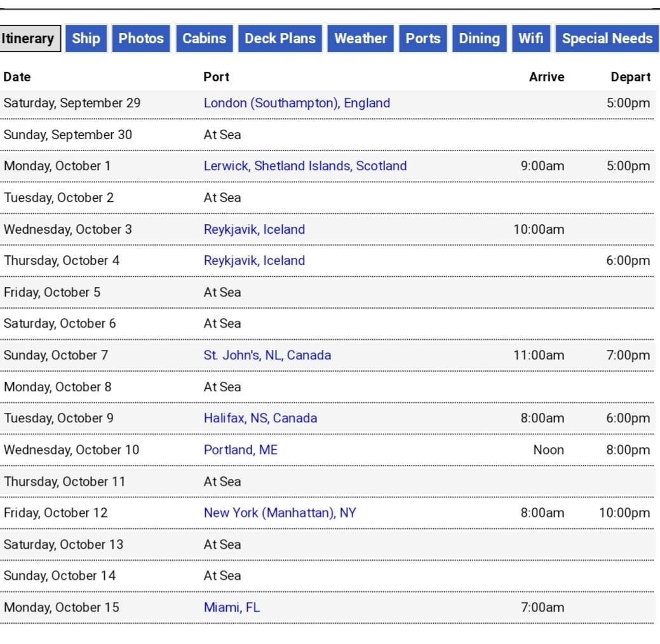Open the October 3 Reykjavik, Iceland link

pyautogui.click(x=254, y=229)
